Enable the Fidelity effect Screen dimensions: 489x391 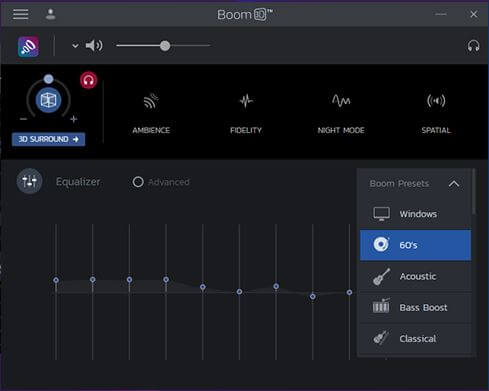point(246,113)
